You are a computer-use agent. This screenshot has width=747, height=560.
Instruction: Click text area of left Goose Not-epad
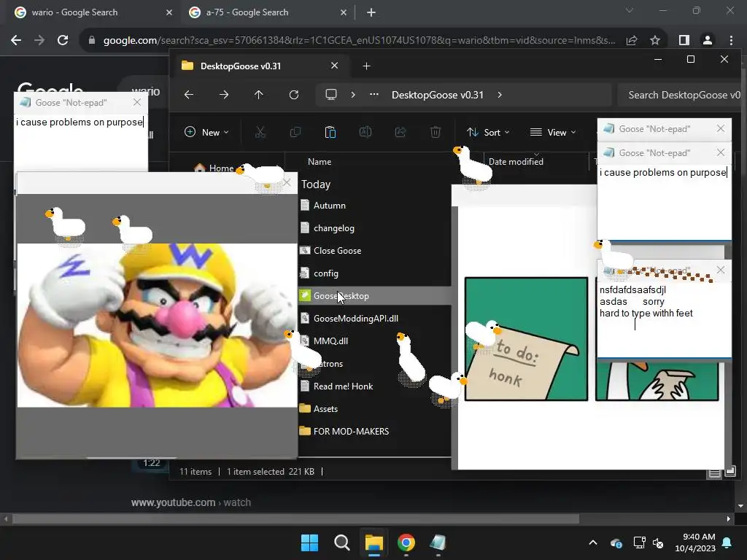coord(80,142)
